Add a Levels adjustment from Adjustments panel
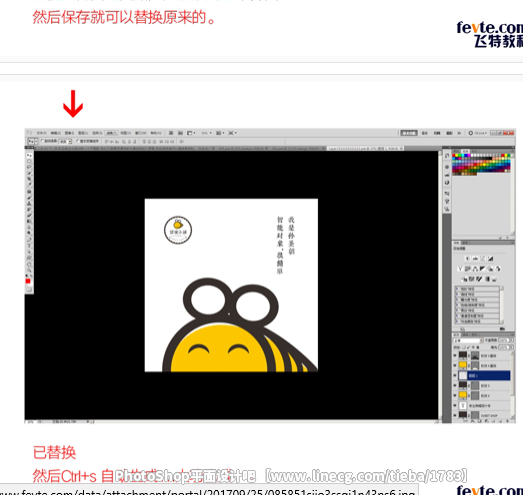Image resolution: width=523 pixels, height=495 pixels. [x=475, y=258]
